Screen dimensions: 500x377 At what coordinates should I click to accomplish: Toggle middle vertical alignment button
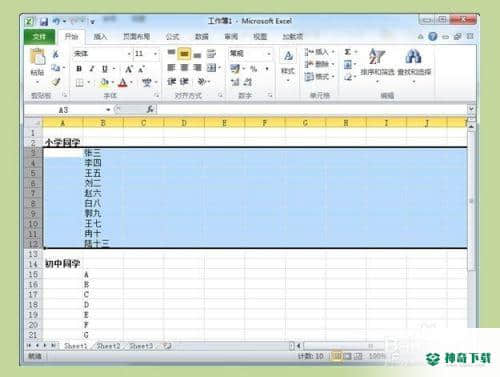pos(184,54)
